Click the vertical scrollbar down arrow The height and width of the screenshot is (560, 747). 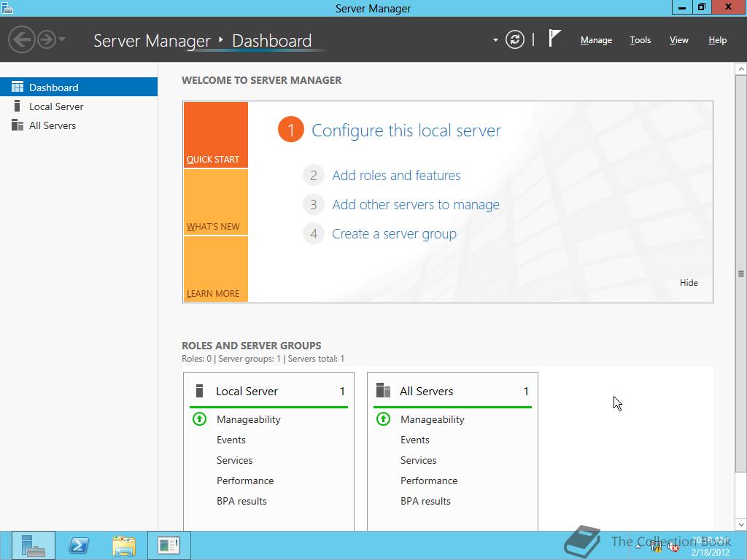tap(741, 525)
